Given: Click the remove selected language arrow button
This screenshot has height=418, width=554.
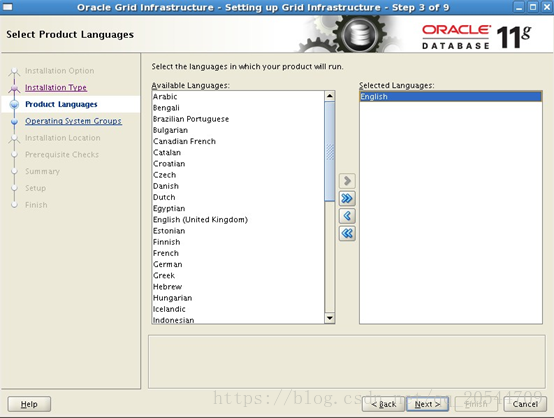Looking at the screenshot, I should 347,216.
